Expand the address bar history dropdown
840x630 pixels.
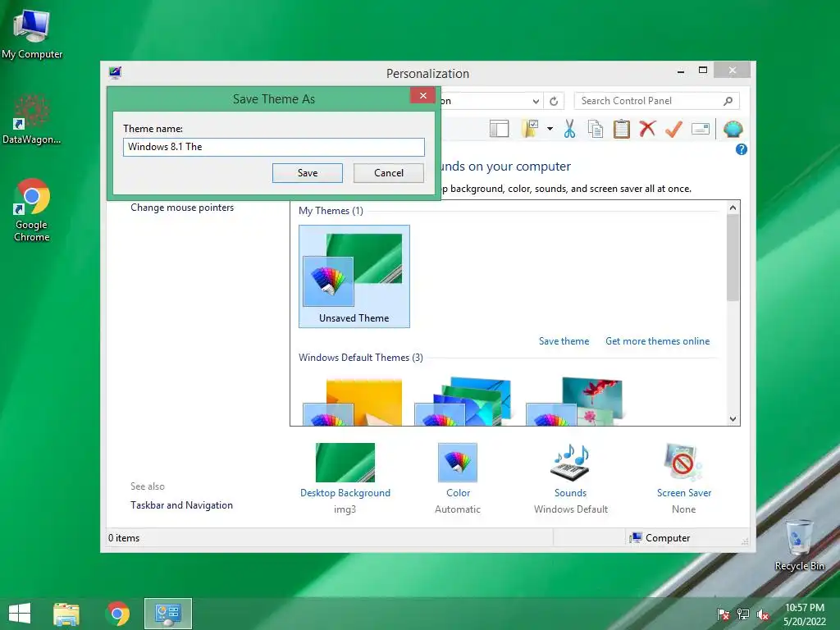[x=536, y=101]
